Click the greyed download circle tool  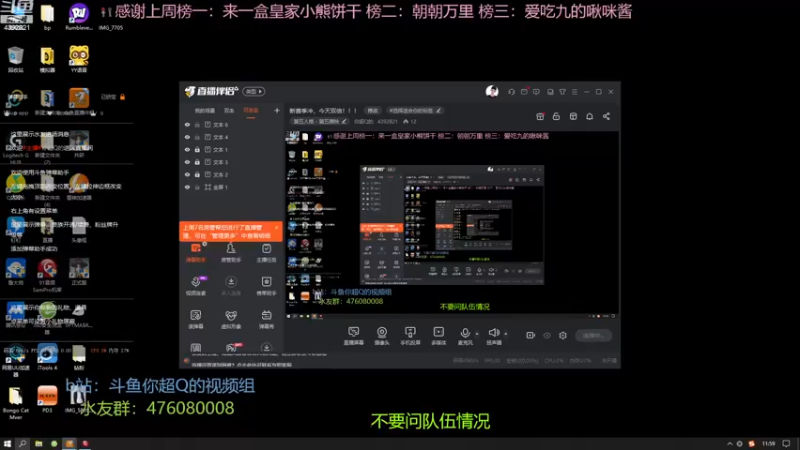(231, 286)
